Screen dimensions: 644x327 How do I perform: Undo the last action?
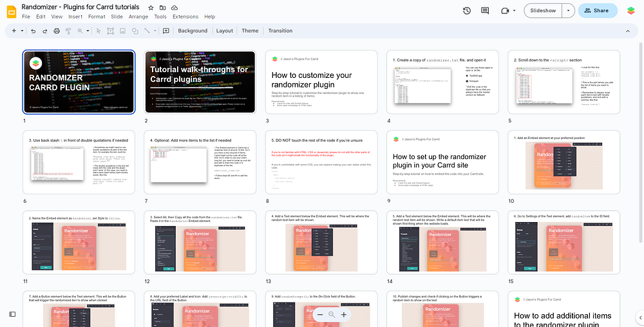[33, 31]
